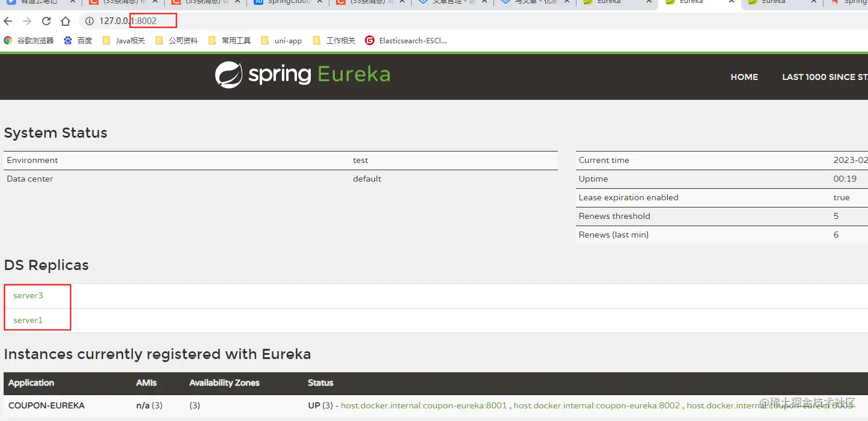
Task: Open LAST 1000 SINCE STARTUP nav item
Action: pos(825,77)
